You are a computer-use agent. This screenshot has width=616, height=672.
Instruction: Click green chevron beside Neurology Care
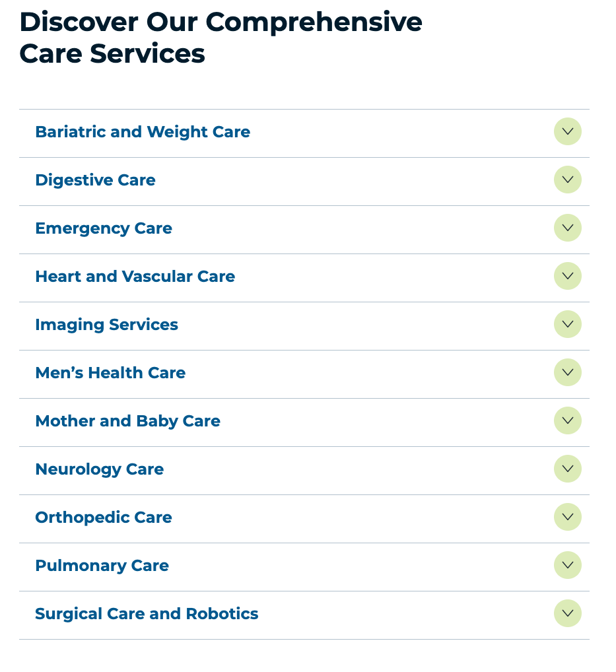click(x=567, y=469)
